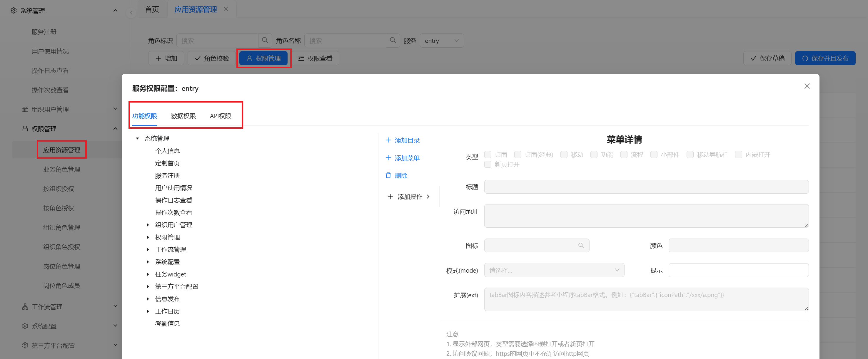This screenshot has height=359, width=868.
Task: Click the checkmark icon on 角色校验 button
Action: (x=198, y=58)
